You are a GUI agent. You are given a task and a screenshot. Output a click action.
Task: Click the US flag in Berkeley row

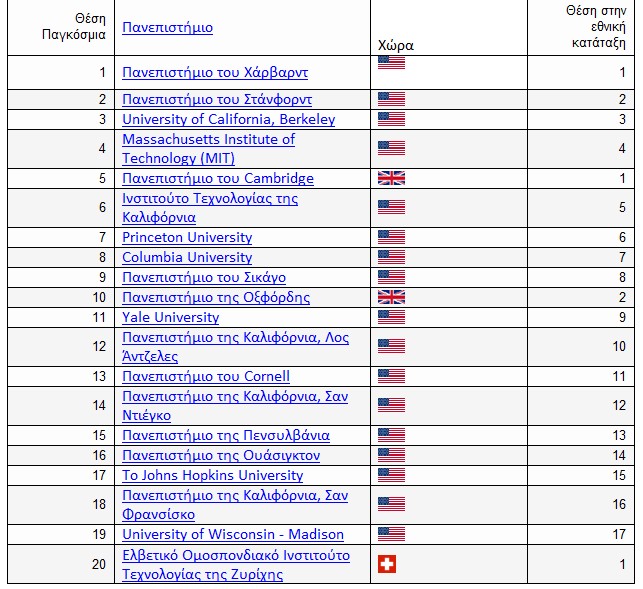[x=391, y=119]
